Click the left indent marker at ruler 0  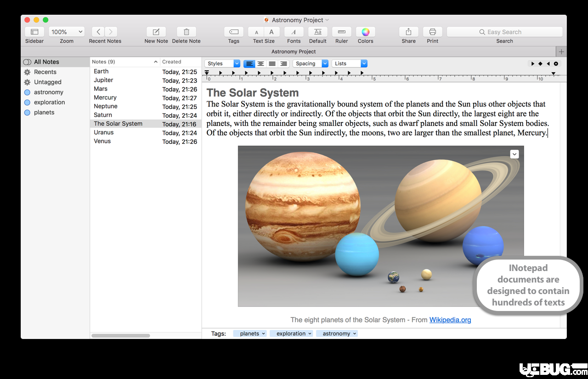(x=207, y=73)
